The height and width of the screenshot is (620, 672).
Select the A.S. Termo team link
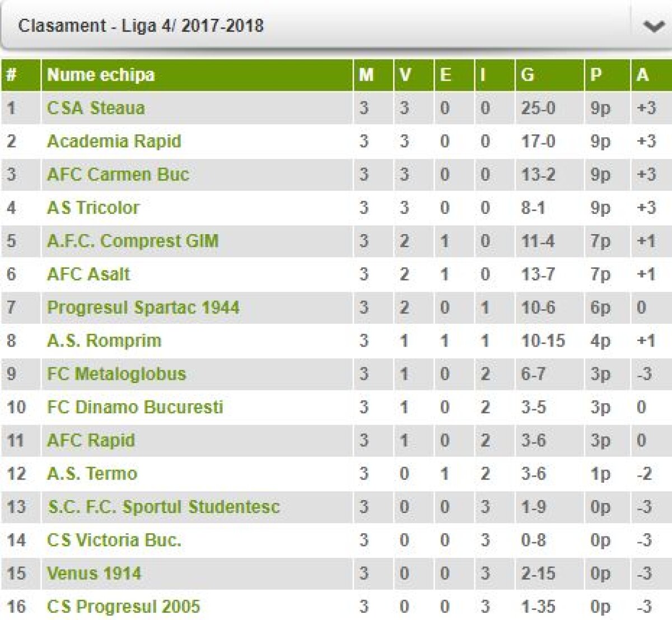point(92,474)
